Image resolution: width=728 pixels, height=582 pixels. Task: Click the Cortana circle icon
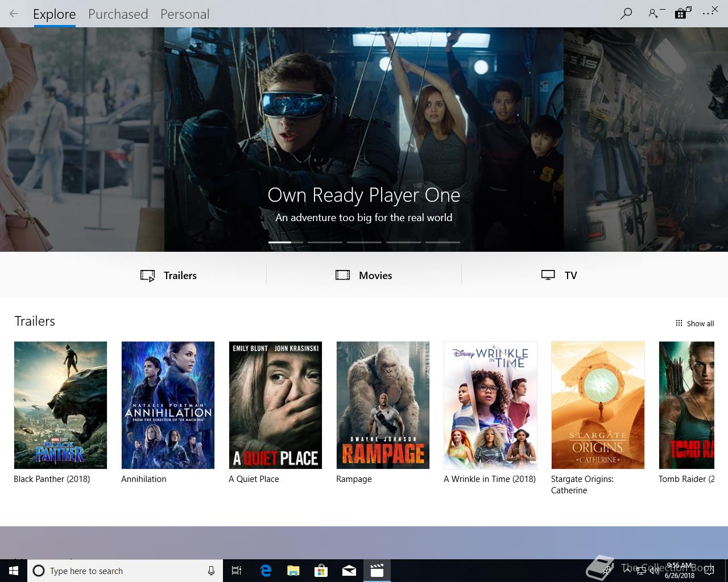click(x=39, y=571)
